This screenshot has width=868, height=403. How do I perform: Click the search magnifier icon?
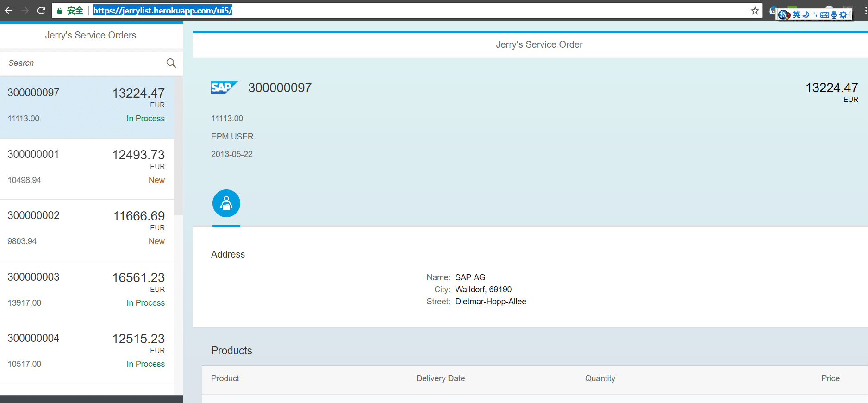click(171, 63)
